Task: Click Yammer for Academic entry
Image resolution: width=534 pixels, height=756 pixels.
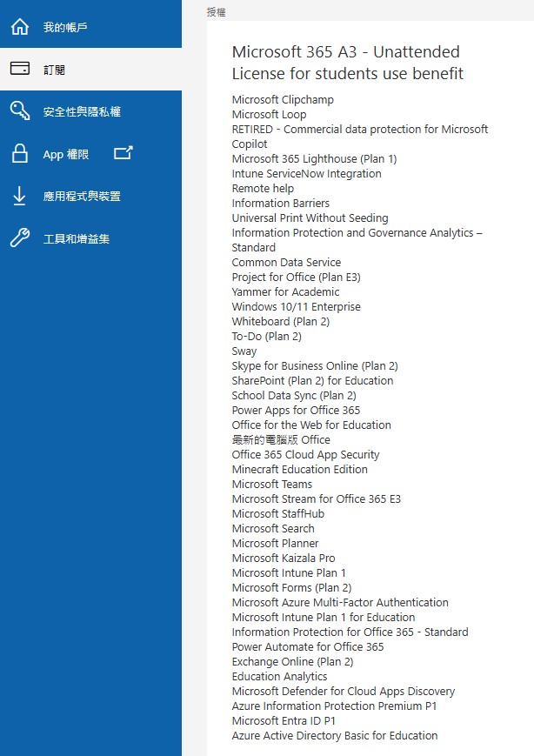Action: (x=285, y=292)
